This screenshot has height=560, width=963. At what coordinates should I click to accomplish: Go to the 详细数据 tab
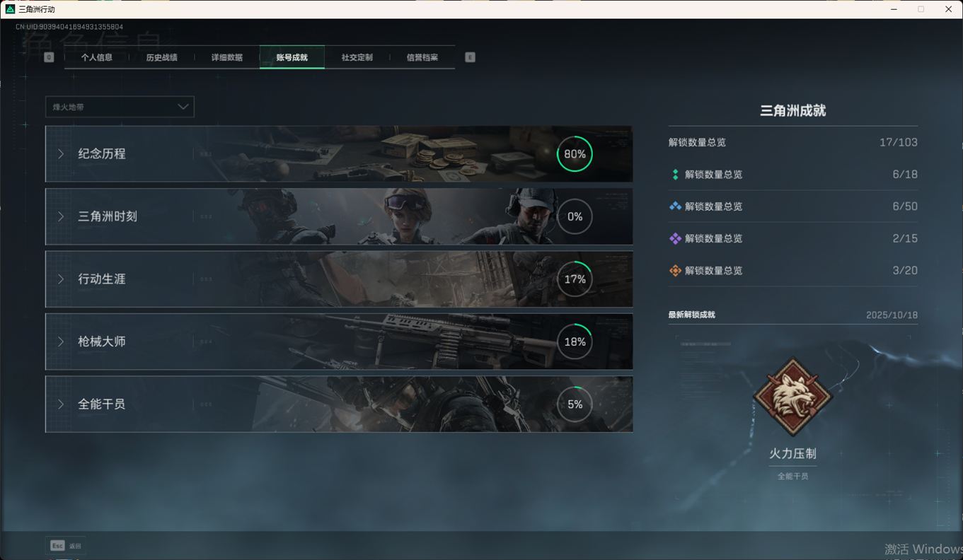pyautogui.click(x=226, y=57)
